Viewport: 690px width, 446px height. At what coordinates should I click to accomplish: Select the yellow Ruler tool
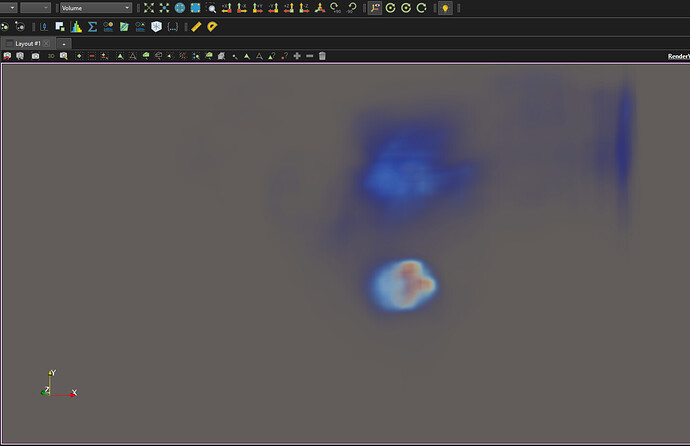(196, 27)
